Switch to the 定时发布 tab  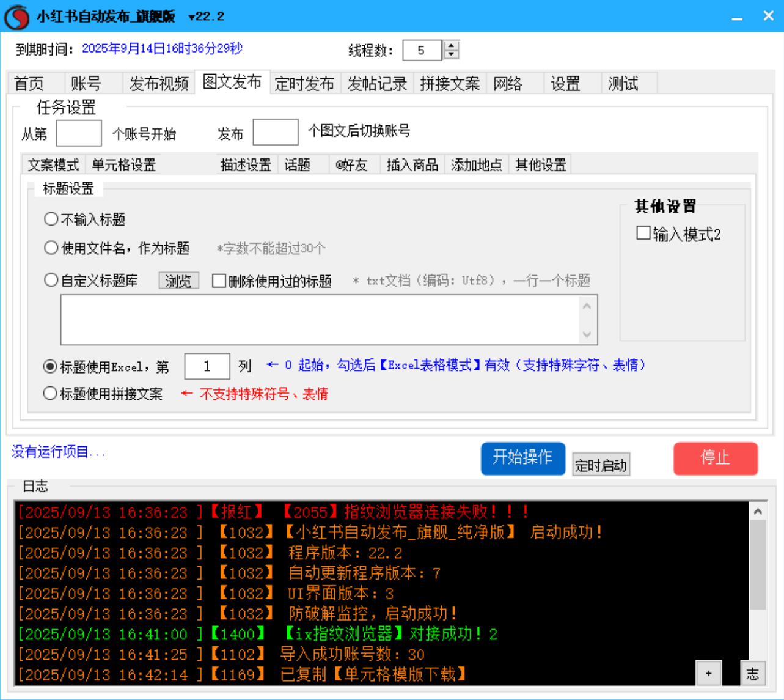click(x=305, y=83)
